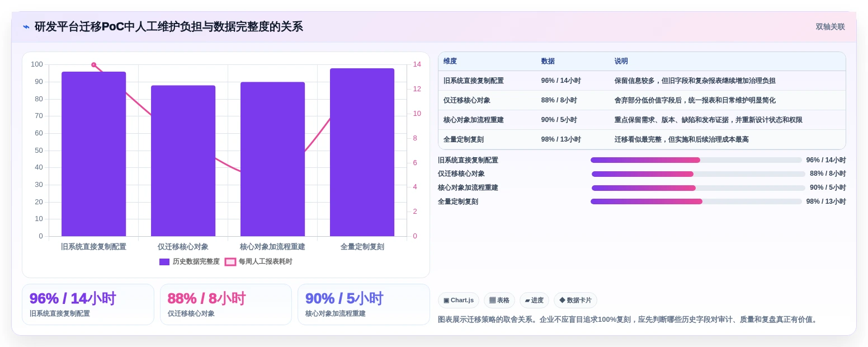Click description 迁移看似最完整，但实施和后续治理成本最高
This screenshot has height=347, width=868.
click(681, 139)
